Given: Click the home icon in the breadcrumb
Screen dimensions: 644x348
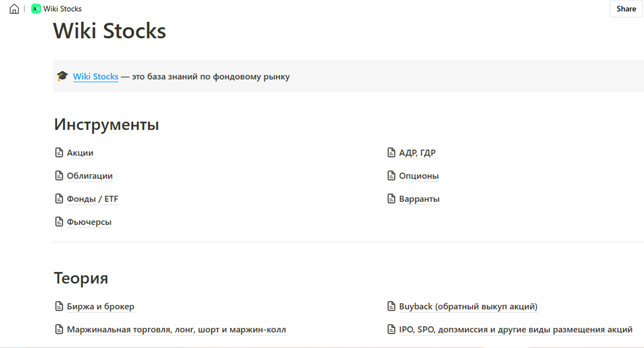Looking at the screenshot, I should pyautogui.click(x=14, y=9).
